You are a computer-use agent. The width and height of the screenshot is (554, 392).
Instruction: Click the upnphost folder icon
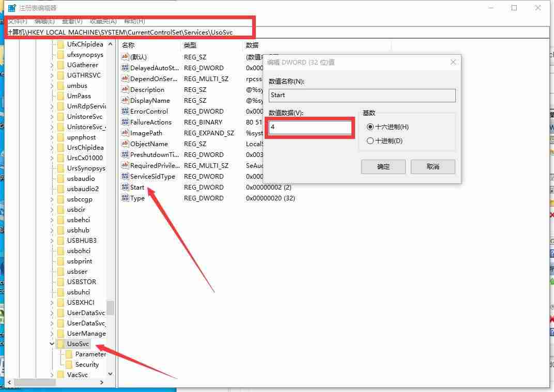click(x=60, y=137)
